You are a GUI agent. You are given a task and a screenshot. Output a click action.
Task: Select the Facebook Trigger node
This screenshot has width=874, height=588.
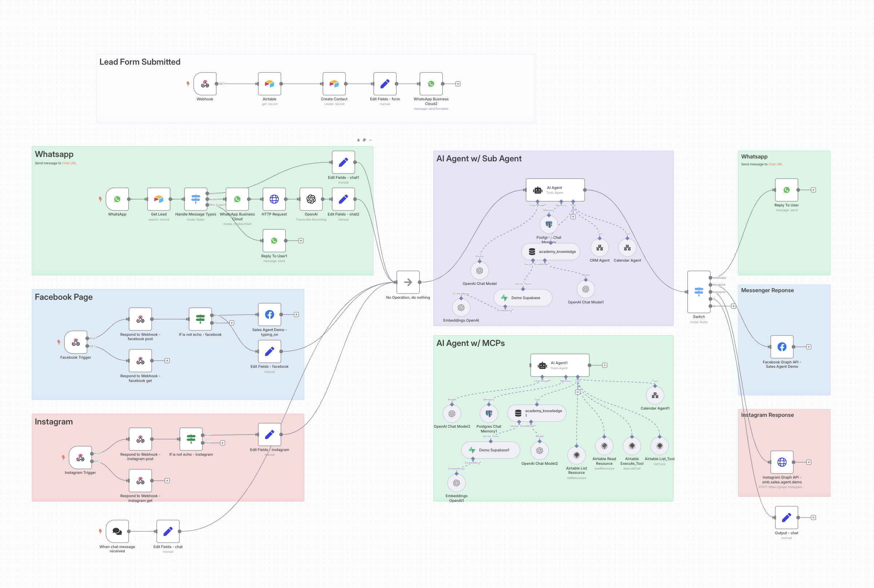[x=76, y=342]
